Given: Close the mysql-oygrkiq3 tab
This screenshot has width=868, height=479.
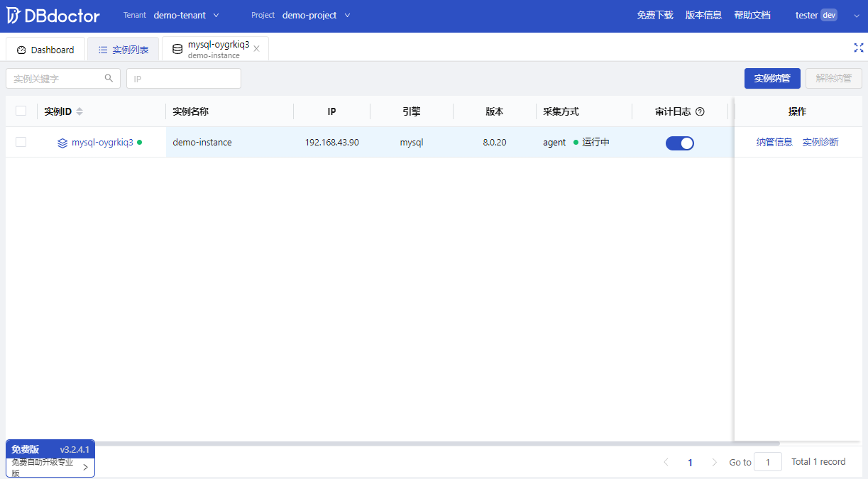Looking at the screenshot, I should click(256, 49).
